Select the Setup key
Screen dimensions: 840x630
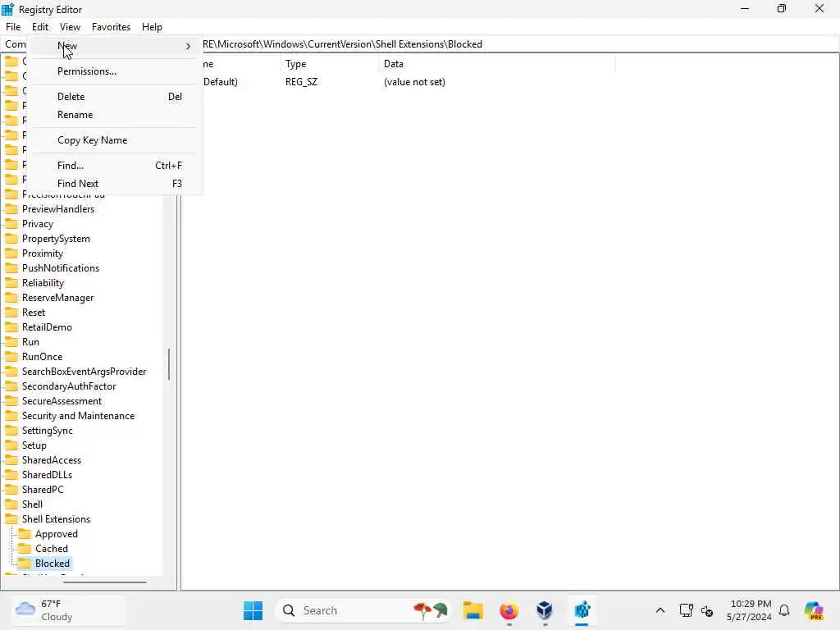[x=34, y=445]
